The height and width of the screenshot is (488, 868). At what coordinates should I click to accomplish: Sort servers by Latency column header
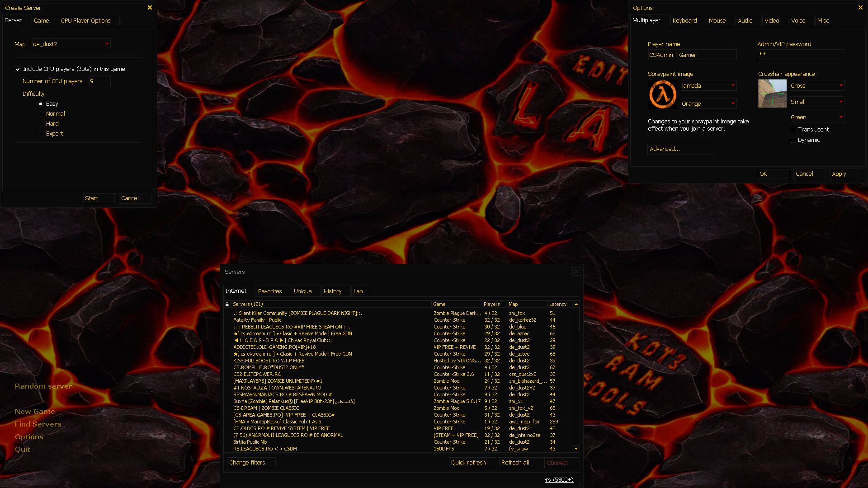tap(560, 305)
